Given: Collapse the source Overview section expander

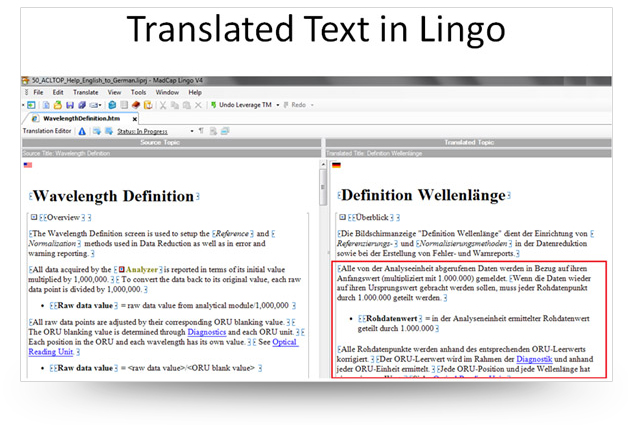Looking at the screenshot, I should 34,217.
